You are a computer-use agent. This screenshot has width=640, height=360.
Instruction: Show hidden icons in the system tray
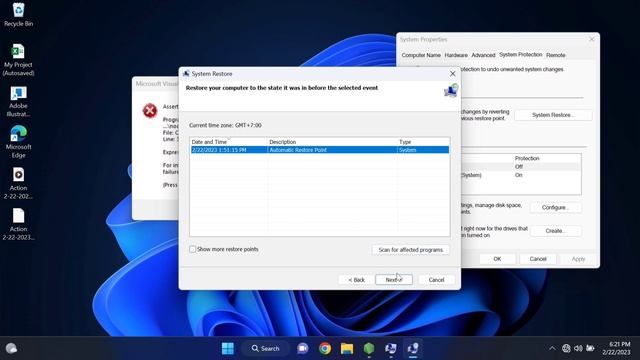pos(552,348)
